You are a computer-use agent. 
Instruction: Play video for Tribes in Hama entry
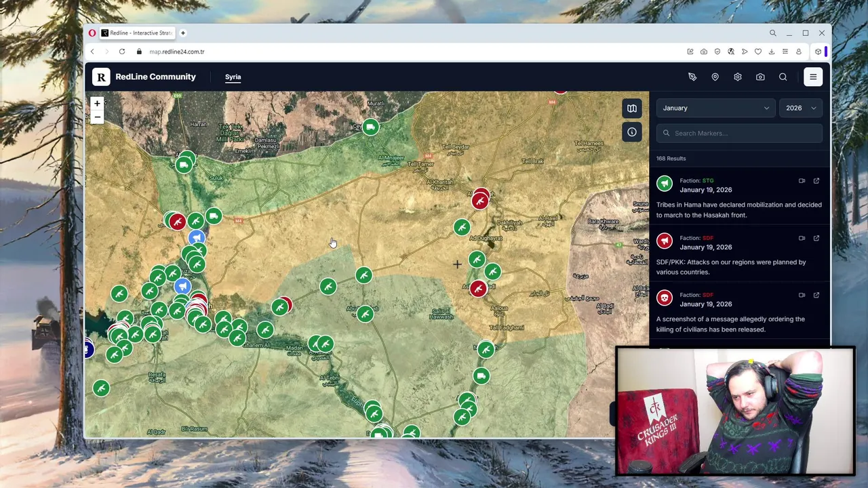point(802,181)
